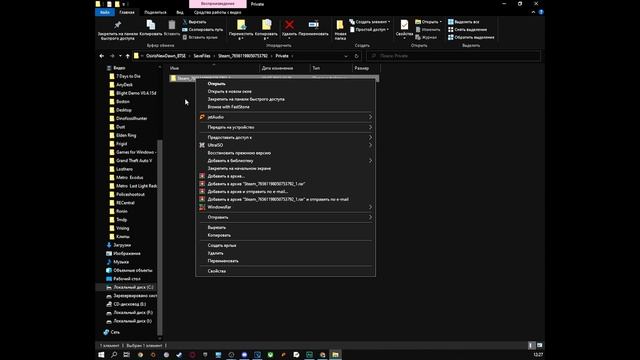Switch to details view status icon
This screenshot has width=640, height=360.
click(x=531, y=345)
